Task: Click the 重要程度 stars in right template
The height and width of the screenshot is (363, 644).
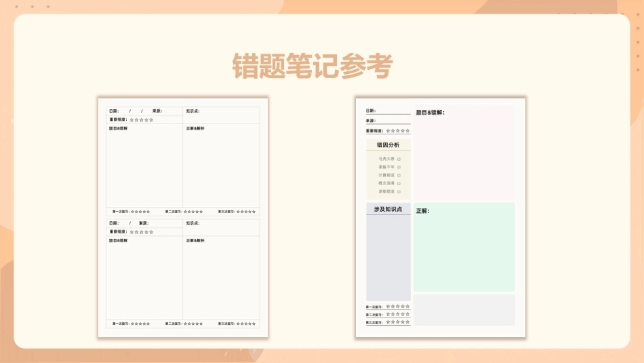Action: coord(397,131)
